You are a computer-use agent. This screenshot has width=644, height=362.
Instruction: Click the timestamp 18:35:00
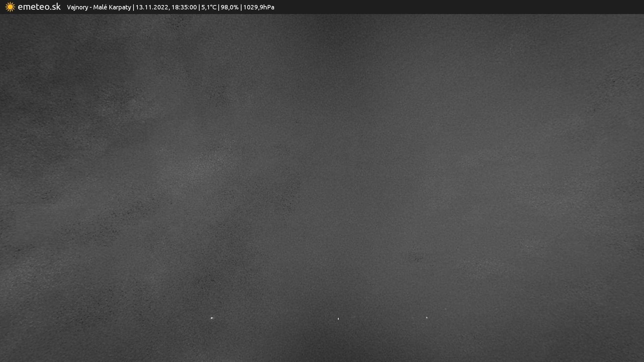click(184, 7)
